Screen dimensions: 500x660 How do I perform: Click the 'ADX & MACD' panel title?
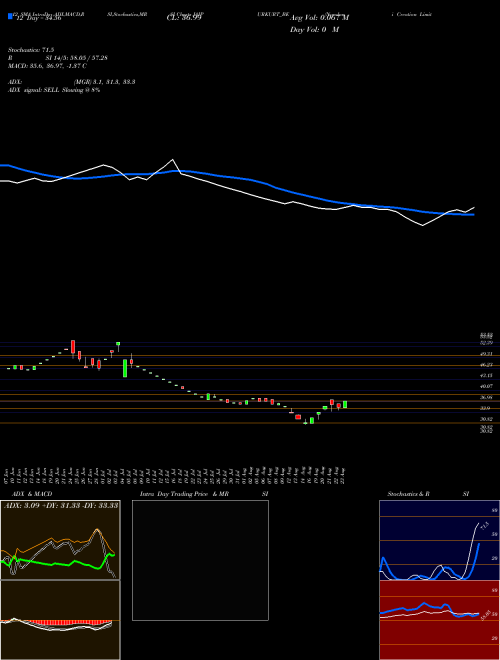pyautogui.click(x=32, y=494)
